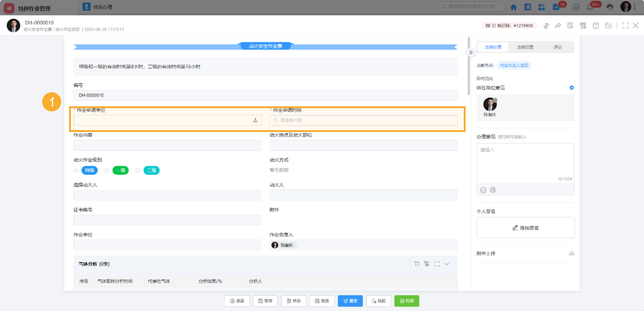Image resolution: width=644 pixels, height=311 pixels.
Task: Open the home icon in top bar
Action: point(513,7)
